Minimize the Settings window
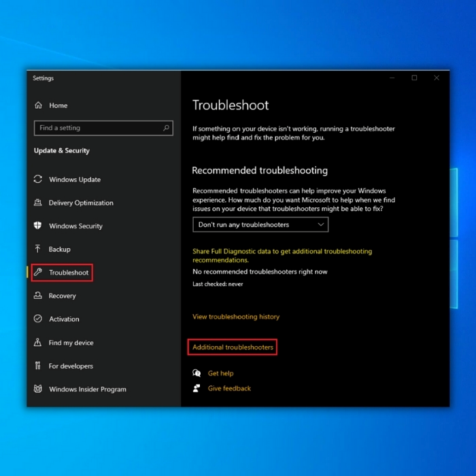 coord(392,78)
